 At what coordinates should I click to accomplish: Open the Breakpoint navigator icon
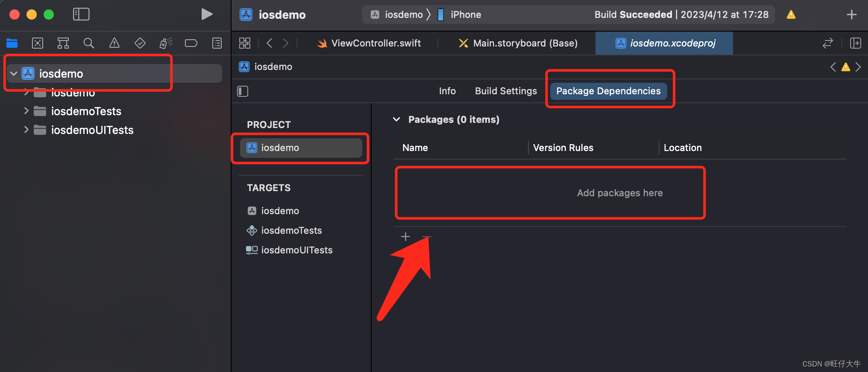click(x=191, y=43)
